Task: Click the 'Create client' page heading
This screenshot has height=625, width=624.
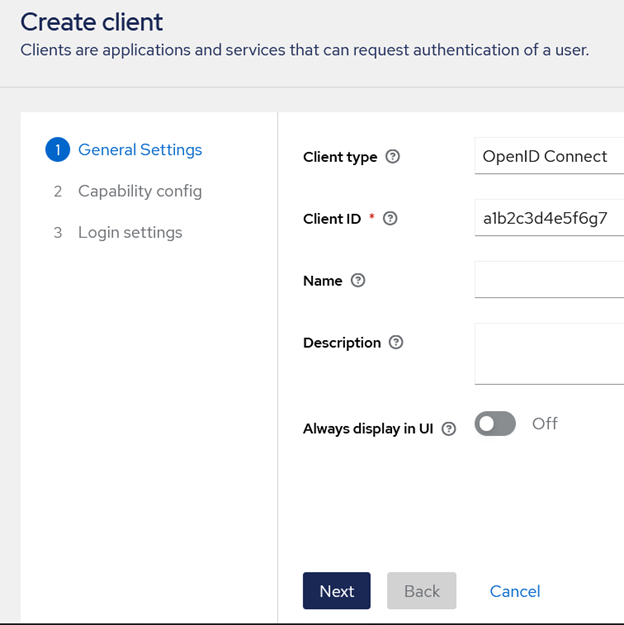Action: [92, 22]
